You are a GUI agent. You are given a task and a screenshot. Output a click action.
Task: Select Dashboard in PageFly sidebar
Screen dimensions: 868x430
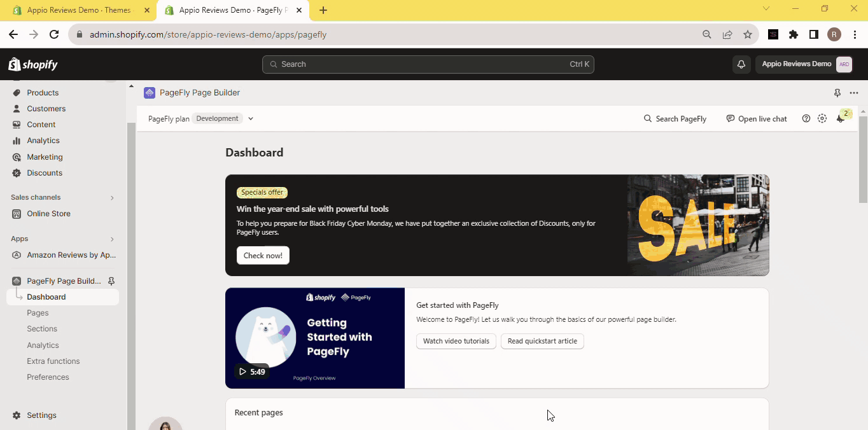[x=62, y=297]
